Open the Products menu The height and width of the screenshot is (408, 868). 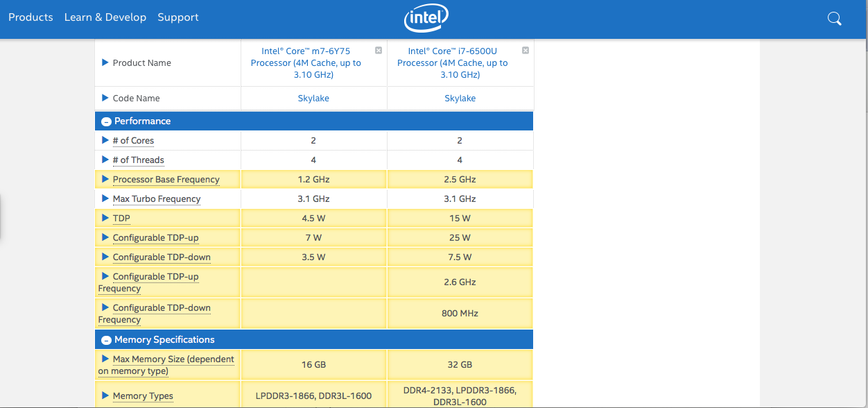point(31,17)
